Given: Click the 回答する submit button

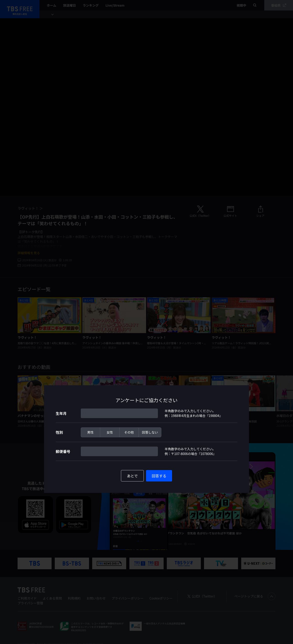Looking at the screenshot, I should click(x=159, y=476).
